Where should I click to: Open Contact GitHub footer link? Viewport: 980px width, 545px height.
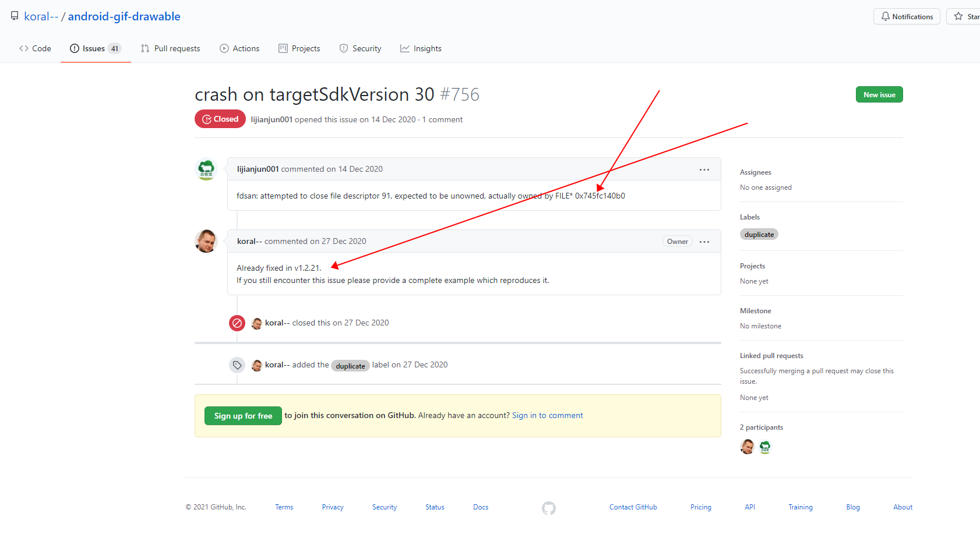(x=633, y=507)
